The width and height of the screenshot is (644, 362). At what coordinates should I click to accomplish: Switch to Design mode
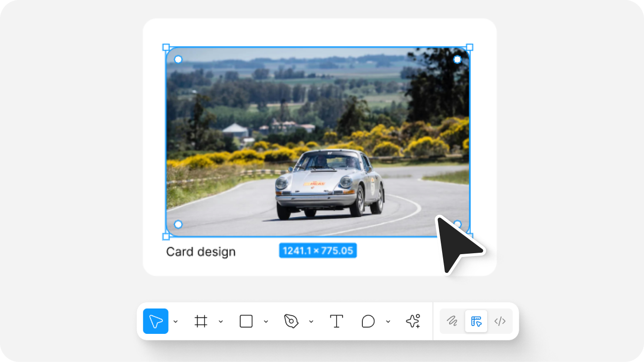coord(476,321)
